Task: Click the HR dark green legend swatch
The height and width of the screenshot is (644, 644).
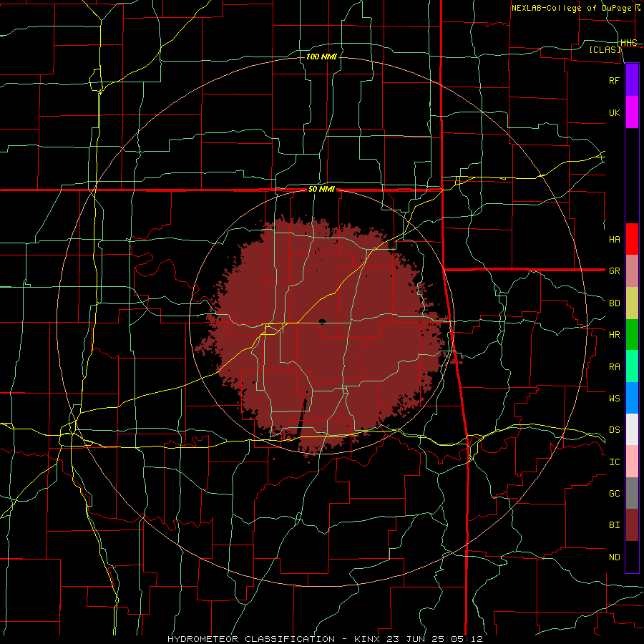Action: pos(632,335)
